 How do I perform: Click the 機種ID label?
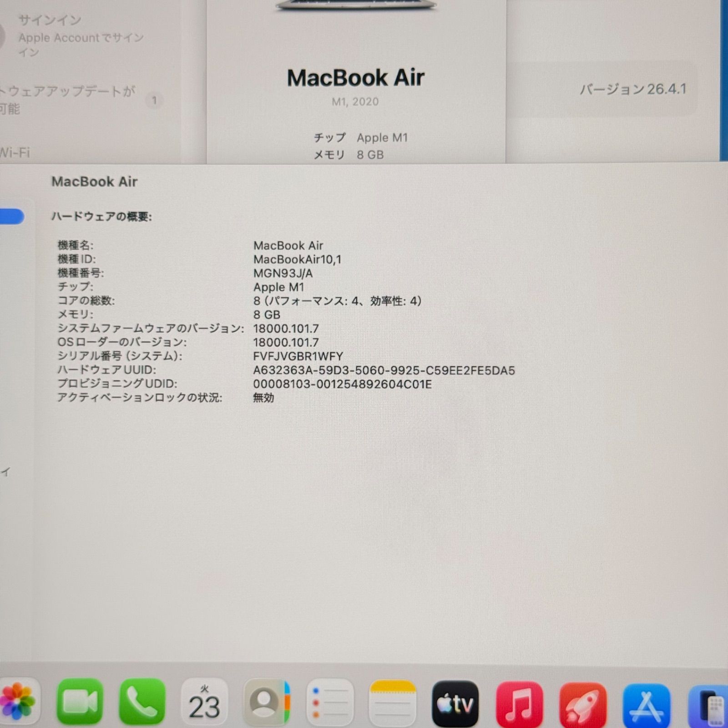point(76,259)
